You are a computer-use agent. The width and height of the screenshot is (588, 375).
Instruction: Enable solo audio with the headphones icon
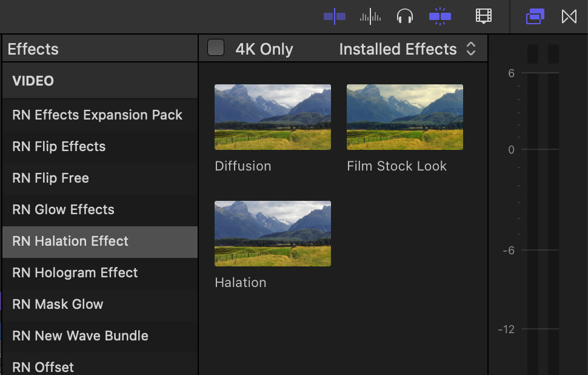[x=405, y=16]
